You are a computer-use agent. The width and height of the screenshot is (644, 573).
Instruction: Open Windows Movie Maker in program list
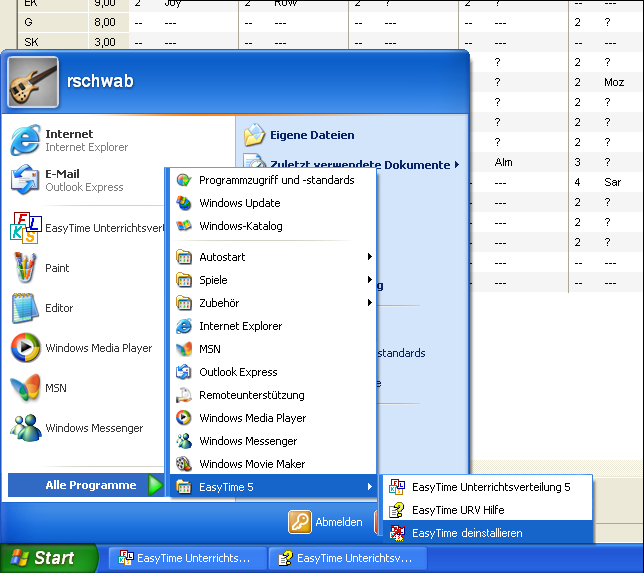[252, 464]
